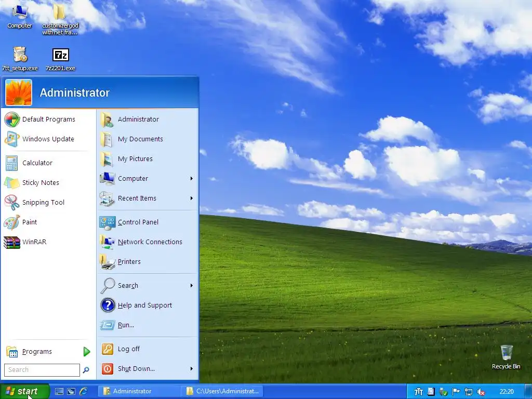Click the show desktop strip at taskbar end
The width and height of the screenshot is (532, 399).
[x=528, y=392]
